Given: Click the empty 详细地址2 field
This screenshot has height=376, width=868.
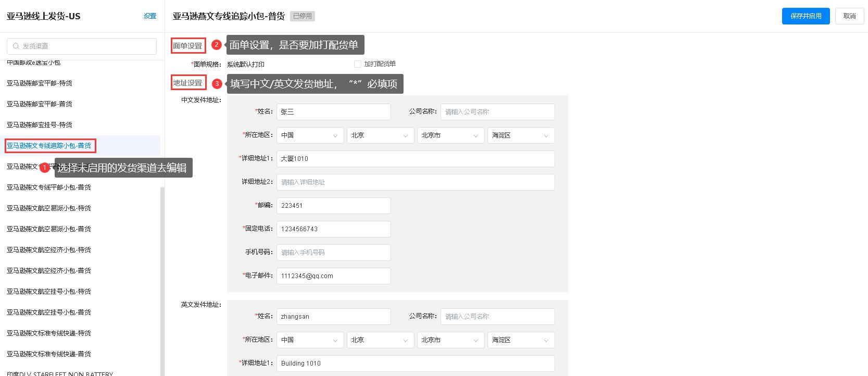Looking at the screenshot, I should [x=416, y=182].
